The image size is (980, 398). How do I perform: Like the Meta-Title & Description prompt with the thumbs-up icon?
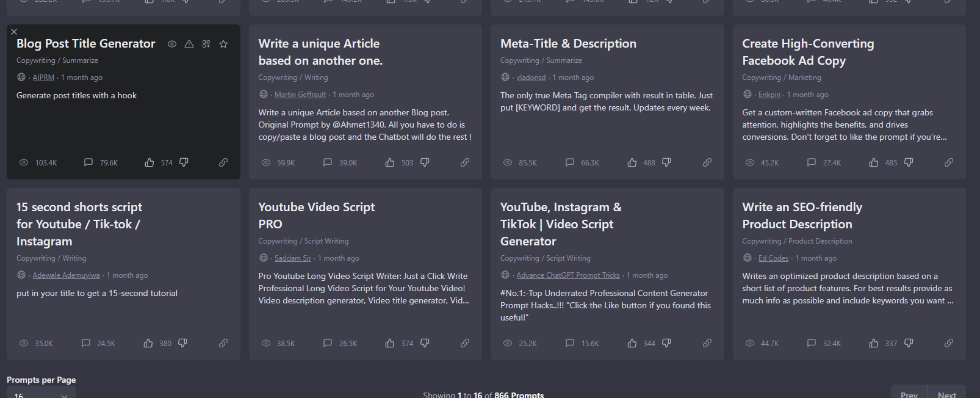632,162
